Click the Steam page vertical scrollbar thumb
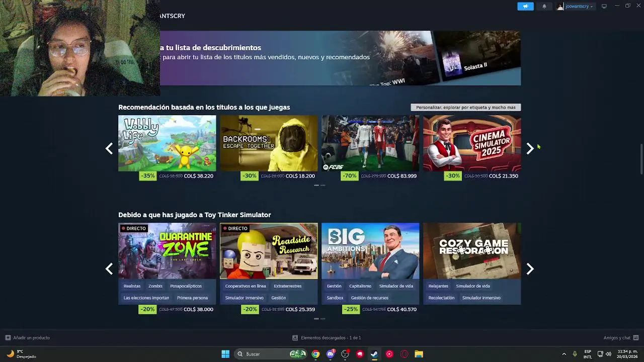 [x=641, y=159]
